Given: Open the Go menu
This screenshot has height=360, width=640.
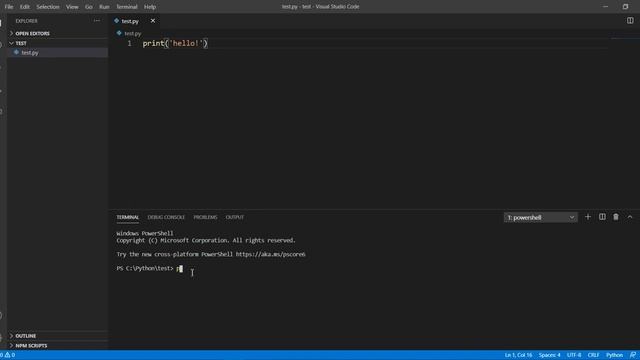Looking at the screenshot, I should point(89,7).
